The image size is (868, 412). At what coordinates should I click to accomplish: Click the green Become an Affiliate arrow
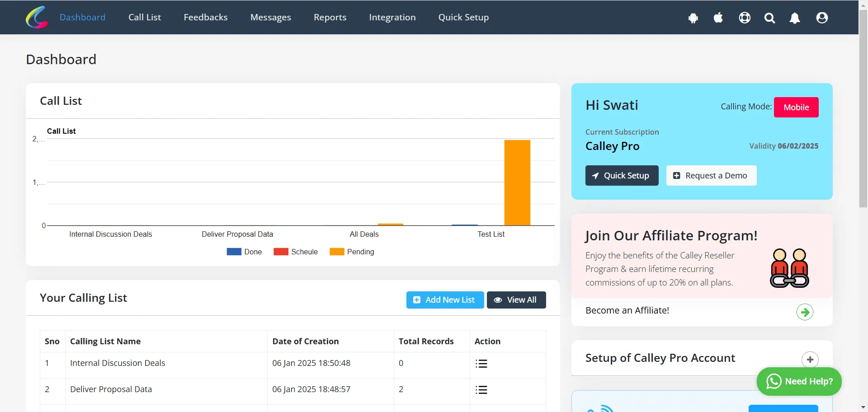click(x=805, y=312)
